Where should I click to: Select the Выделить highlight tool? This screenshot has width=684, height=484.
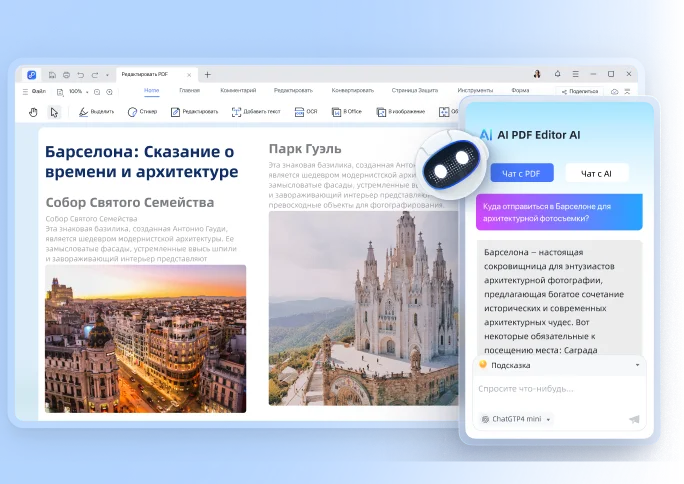click(96, 112)
